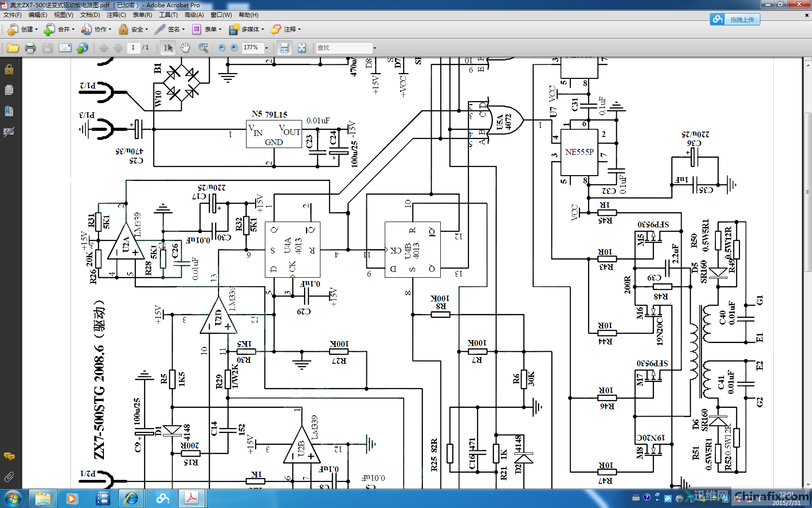The height and width of the screenshot is (508, 812).
Task: Open the Security lock panel in sidebar
Action: [x=9, y=70]
